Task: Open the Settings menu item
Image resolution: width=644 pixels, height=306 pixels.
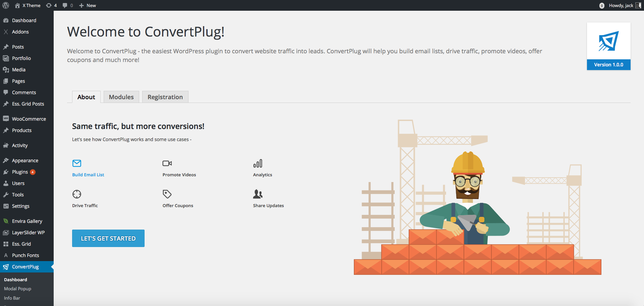Action: point(27,206)
